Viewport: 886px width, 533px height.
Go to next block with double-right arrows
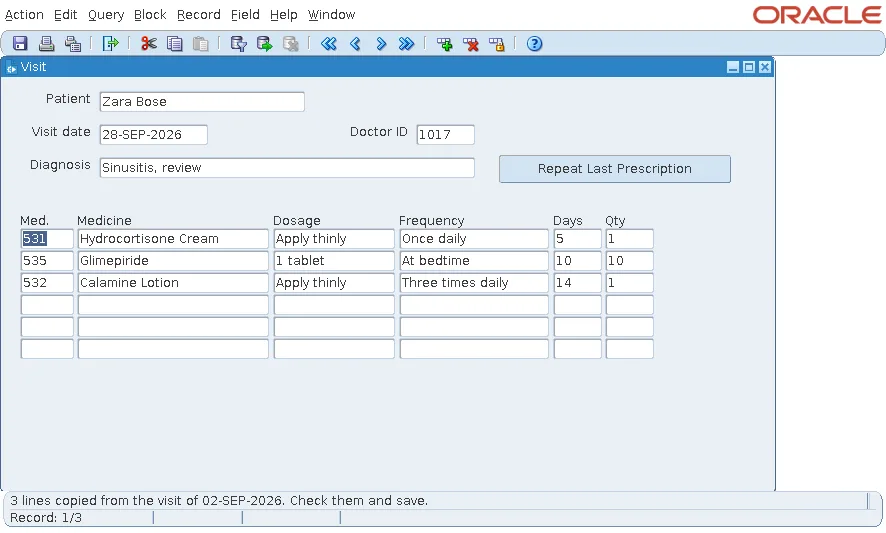(x=406, y=44)
